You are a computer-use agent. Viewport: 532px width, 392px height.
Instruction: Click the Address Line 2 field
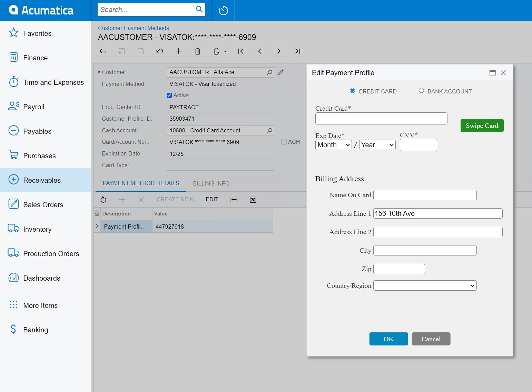438,232
